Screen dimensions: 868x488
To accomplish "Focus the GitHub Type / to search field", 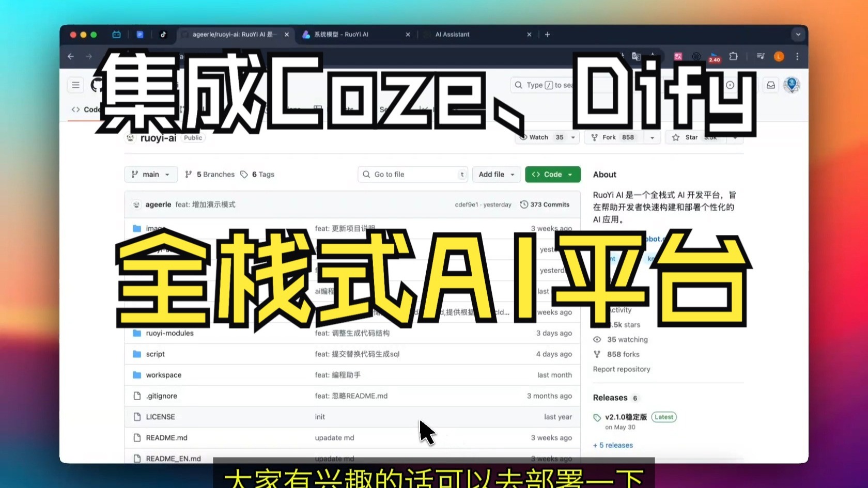I will [x=615, y=85].
